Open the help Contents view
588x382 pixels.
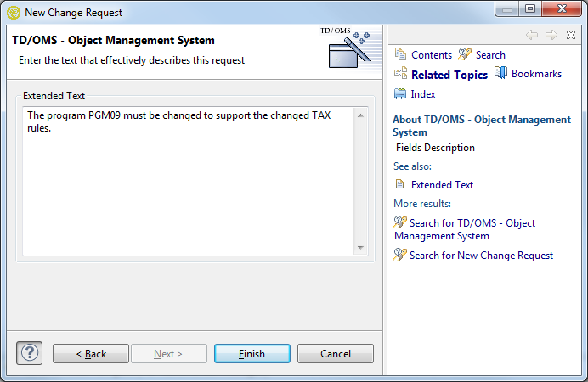click(x=423, y=54)
